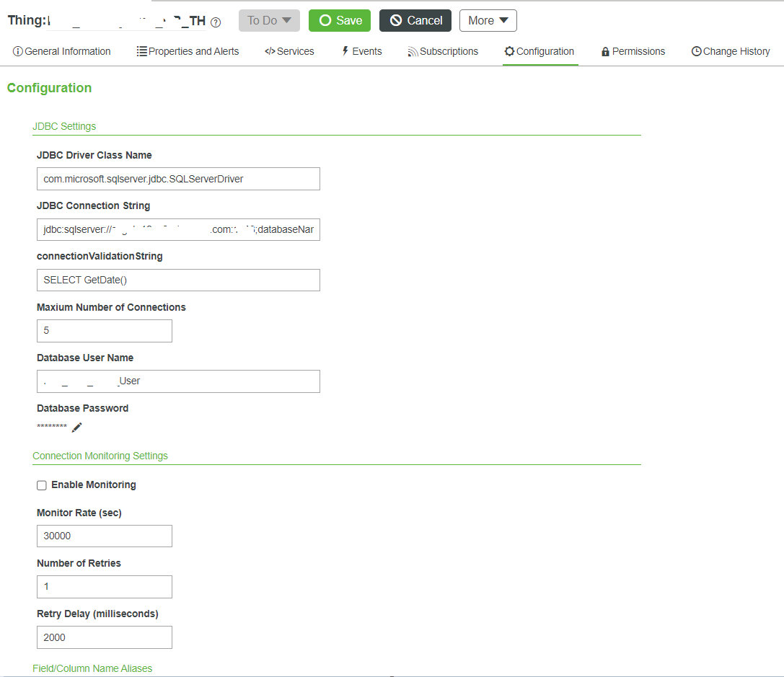Select the Events lightning bolt icon
The height and width of the screenshot is (677, 784).
click(345, 51)
